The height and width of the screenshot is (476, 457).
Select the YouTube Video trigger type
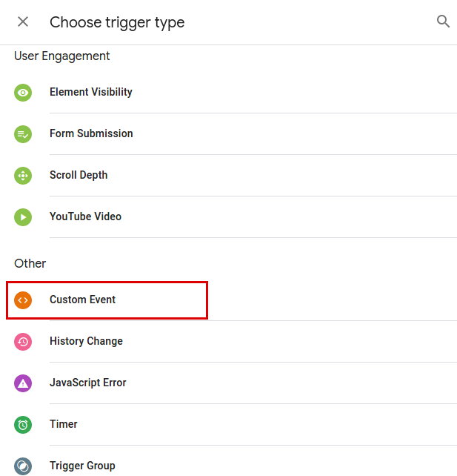coord(85,217)
